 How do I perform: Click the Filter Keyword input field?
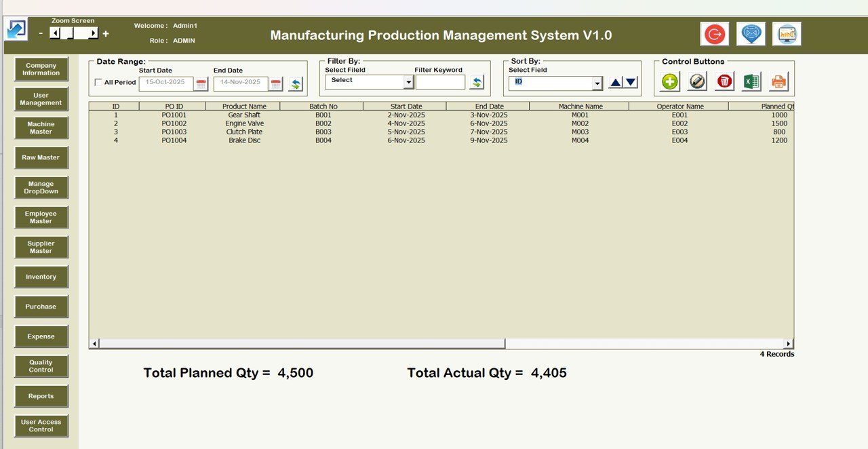440,82
